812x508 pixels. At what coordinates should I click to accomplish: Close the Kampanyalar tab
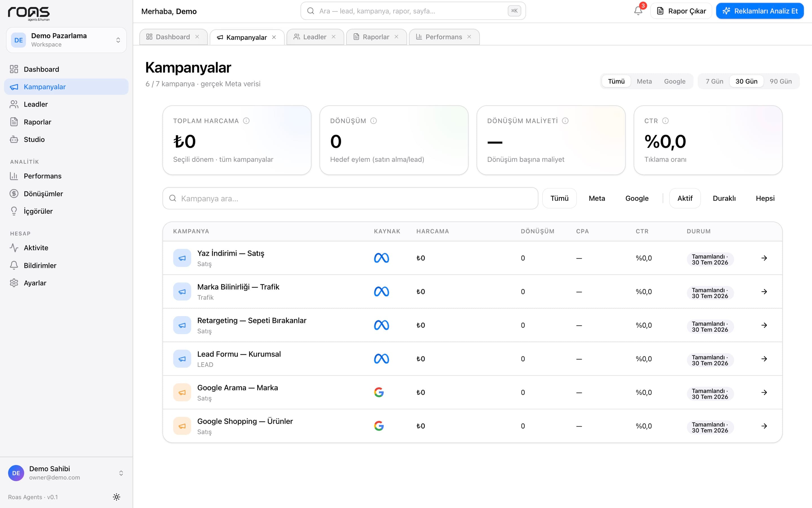coord(274,37)
